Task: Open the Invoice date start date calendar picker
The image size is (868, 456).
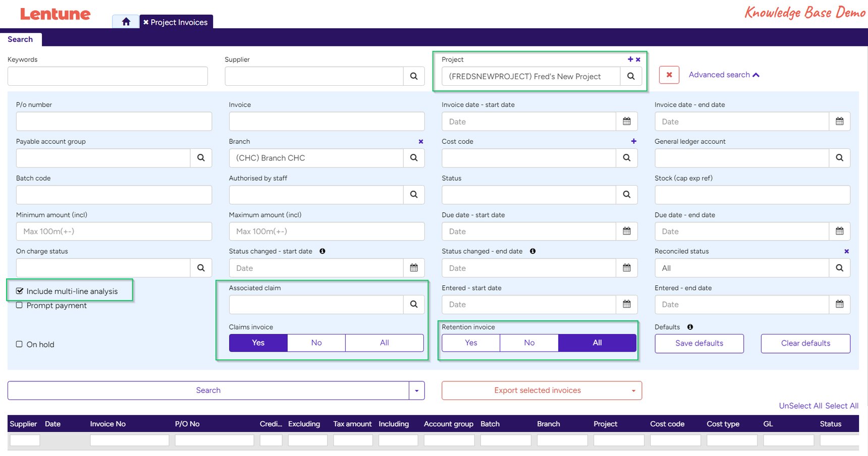Action: (627, 121)
